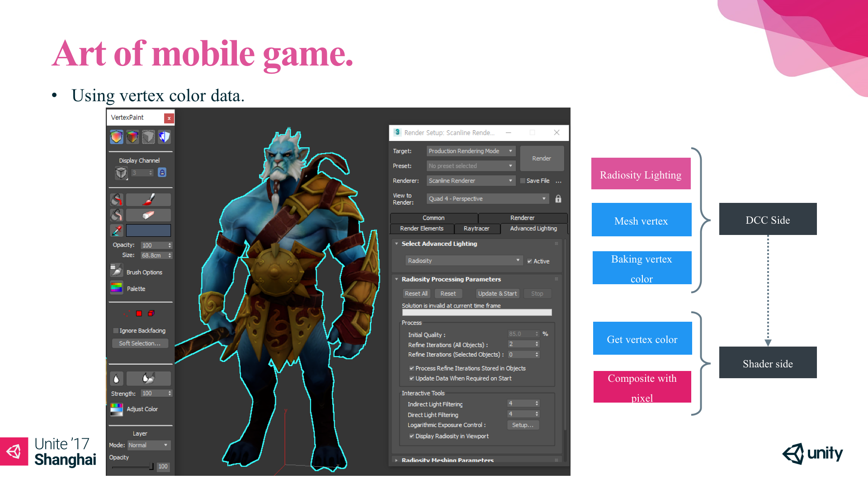Open the Palette icon
The height and width of the screenshot is (488, 868).
tap(116, 288)
